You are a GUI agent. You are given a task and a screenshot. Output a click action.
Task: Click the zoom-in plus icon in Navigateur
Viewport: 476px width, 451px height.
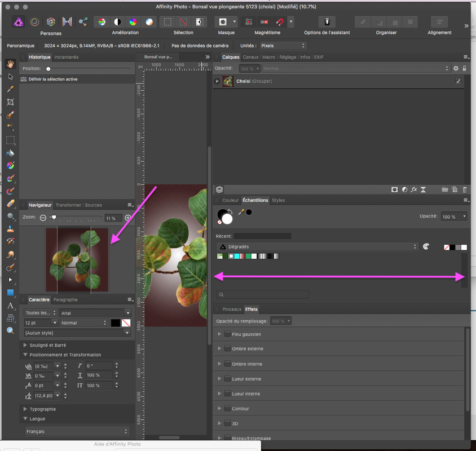[128, 218]
